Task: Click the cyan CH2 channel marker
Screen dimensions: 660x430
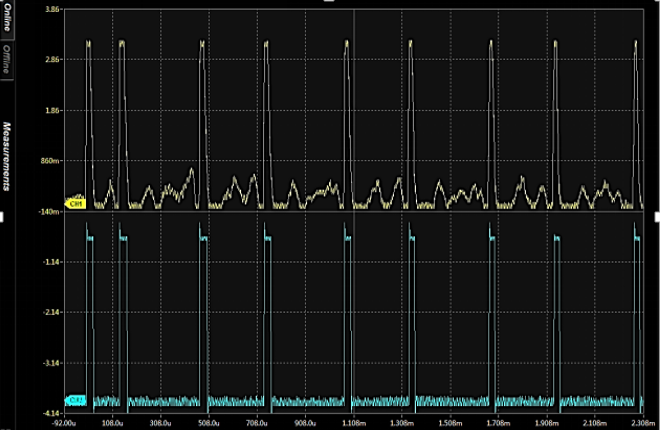Action: (74, 400)
